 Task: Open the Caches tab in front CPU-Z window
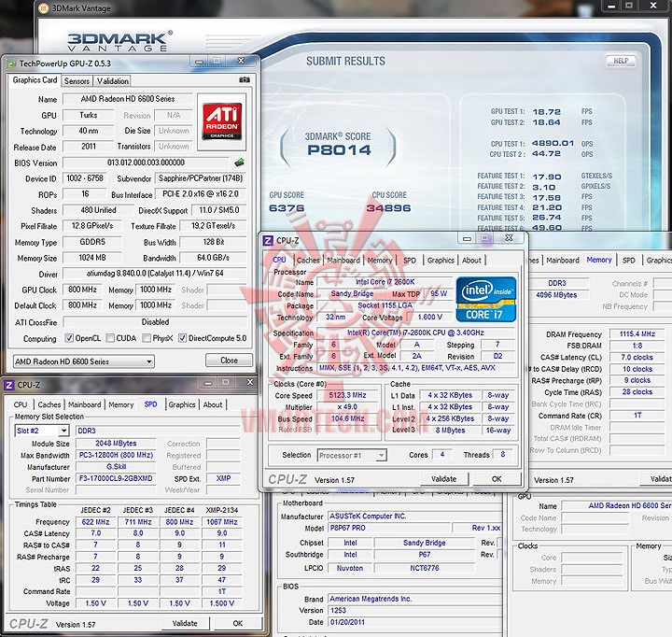[308, 261]
